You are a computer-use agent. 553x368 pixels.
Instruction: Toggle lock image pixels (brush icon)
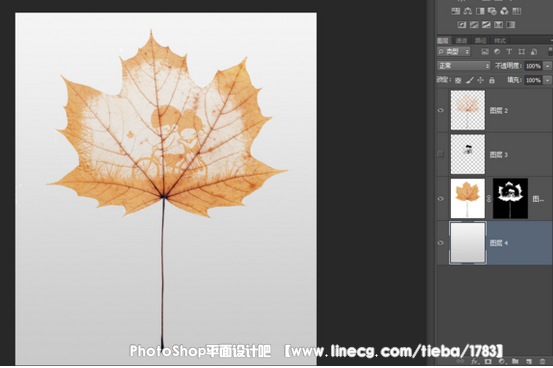(469, 80)
